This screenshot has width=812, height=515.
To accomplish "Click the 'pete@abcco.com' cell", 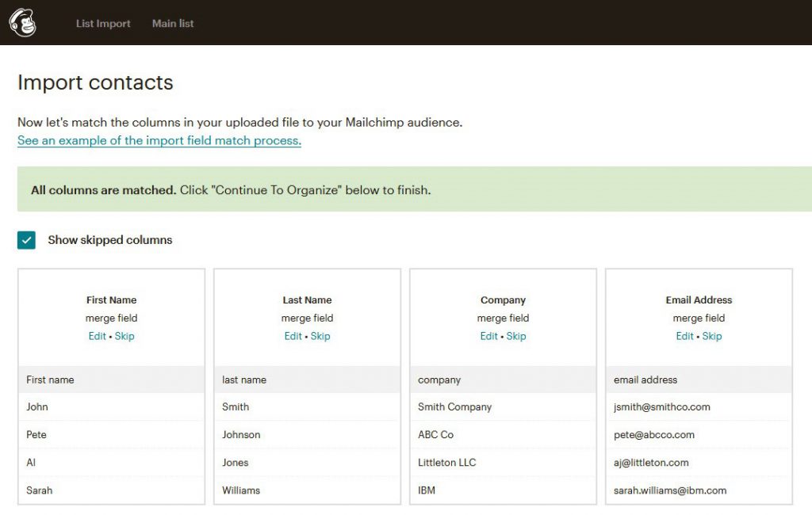I will pyautogui.click(x=699, y=435).
